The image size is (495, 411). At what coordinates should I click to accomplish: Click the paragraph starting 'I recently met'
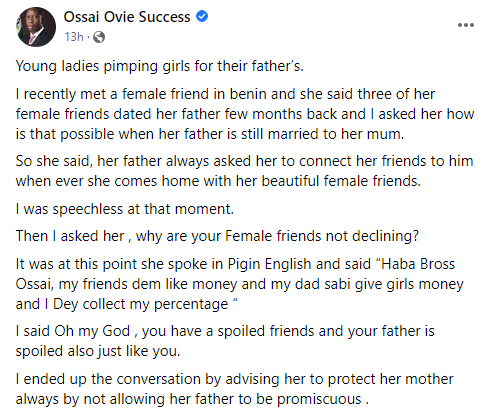(245, 114)
